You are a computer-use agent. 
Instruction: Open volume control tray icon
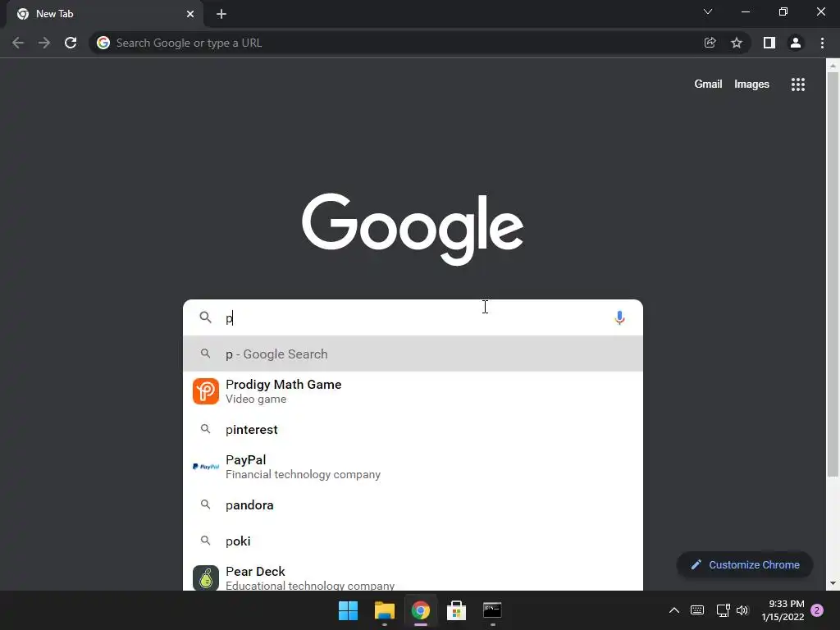click(742, 610)
